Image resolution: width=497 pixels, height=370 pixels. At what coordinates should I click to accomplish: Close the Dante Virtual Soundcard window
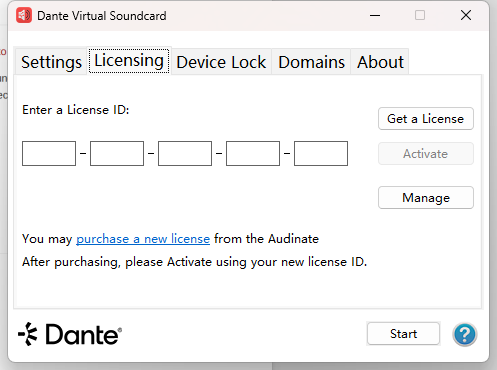pos(466,15)
